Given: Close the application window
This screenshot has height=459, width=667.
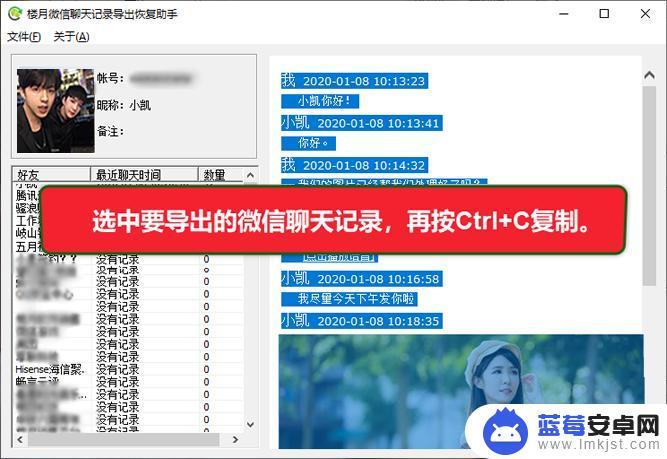Looking at the screenshot, I should pyautogui.click(x=645, y=14).
